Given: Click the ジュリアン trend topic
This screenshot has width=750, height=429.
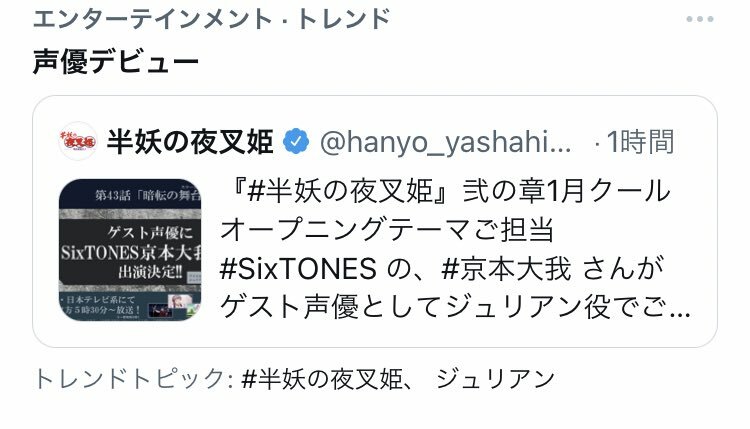Looking at the screenshot, I should pyautogui.click(x=495, y=379).
